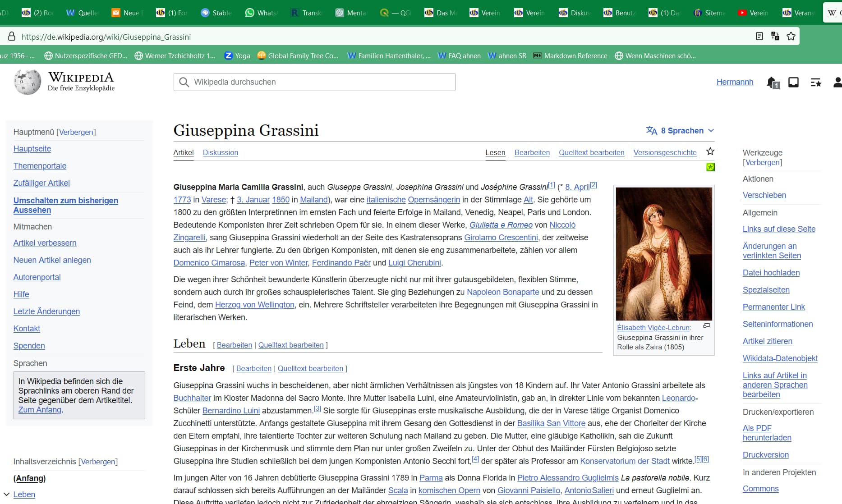
Task: Collapse the Leben section in table of contents
Action: click(x=6, y=495)
